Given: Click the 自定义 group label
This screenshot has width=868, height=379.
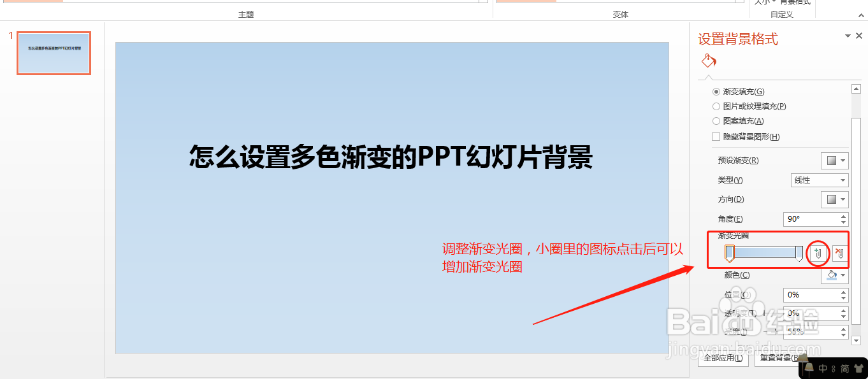Looking at the screenshot, I should pyautogui.click(x=782, y=14).
